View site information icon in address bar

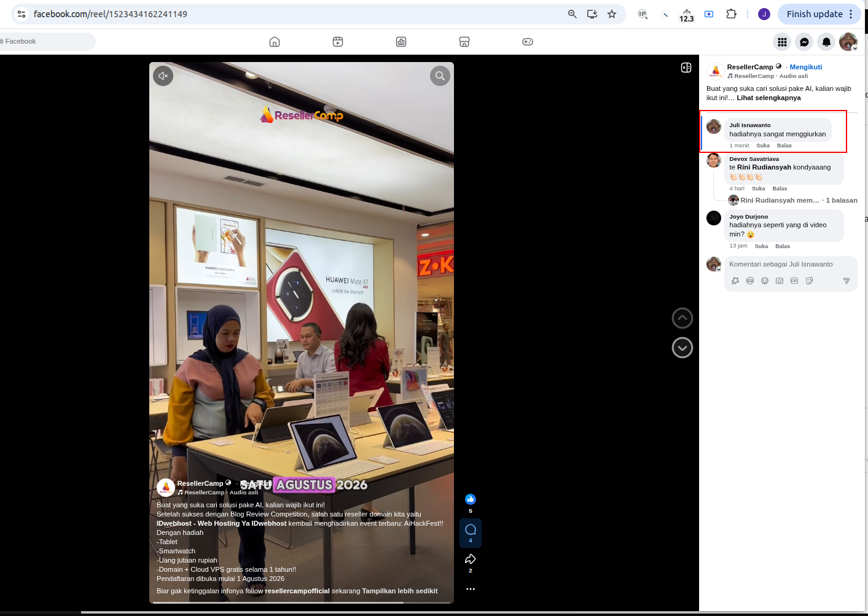pyautogui.click(x=22, y=14)
